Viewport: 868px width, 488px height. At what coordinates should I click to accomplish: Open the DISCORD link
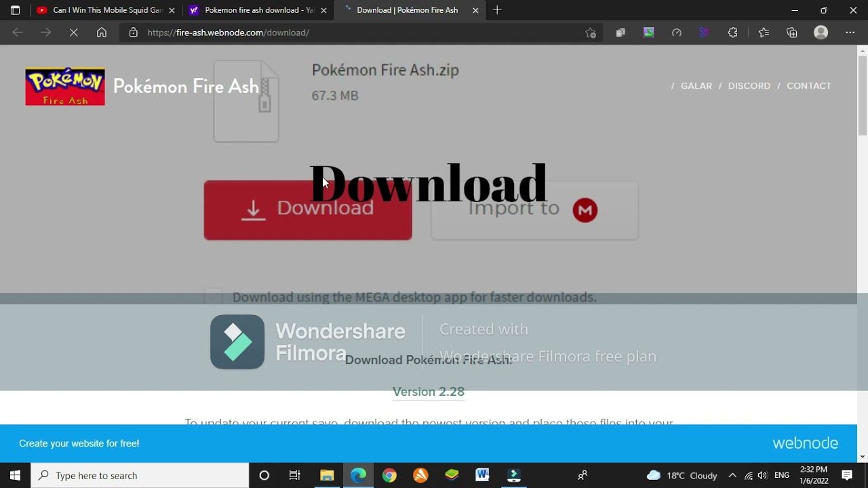click(749, 86)
